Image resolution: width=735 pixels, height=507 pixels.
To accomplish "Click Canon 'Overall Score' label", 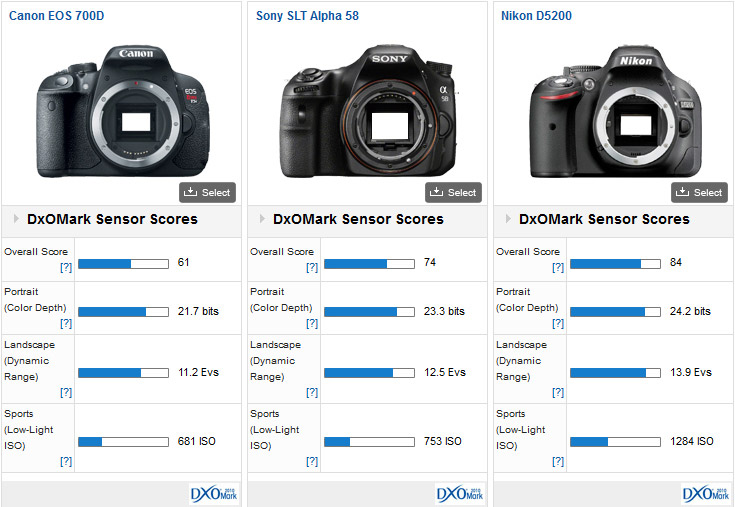I will point(36,252).
